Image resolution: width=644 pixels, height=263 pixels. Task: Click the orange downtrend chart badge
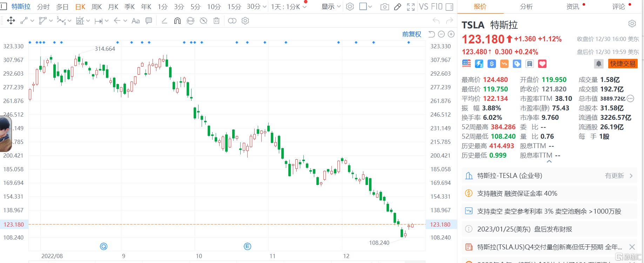pyautogui.click(x=504, y=64)
